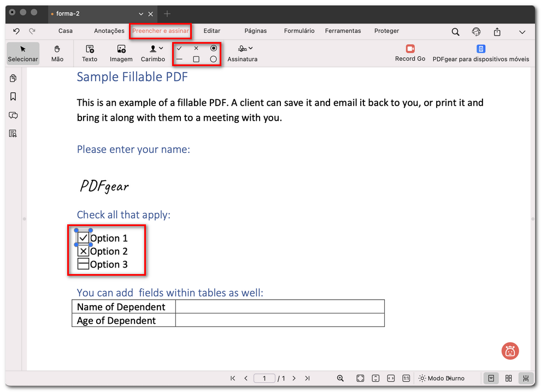Go to the previous page
This screenshot has width=541, height=392.
[x=246, y=378]
